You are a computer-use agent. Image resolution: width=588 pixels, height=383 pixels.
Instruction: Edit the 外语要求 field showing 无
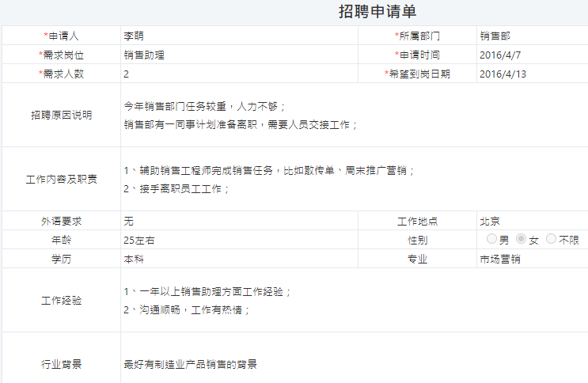tap(237, 221)
